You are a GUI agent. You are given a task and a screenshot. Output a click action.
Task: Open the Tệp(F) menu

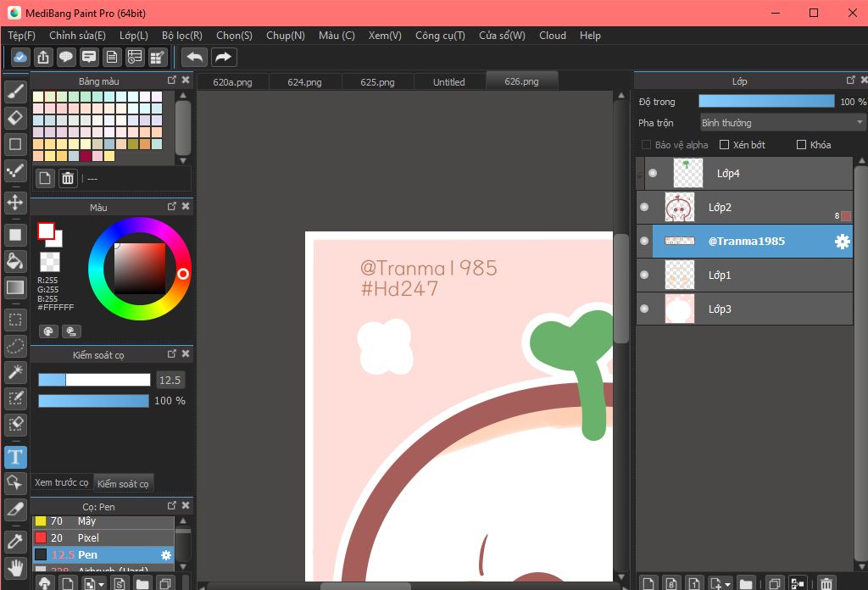pos(21,36)
